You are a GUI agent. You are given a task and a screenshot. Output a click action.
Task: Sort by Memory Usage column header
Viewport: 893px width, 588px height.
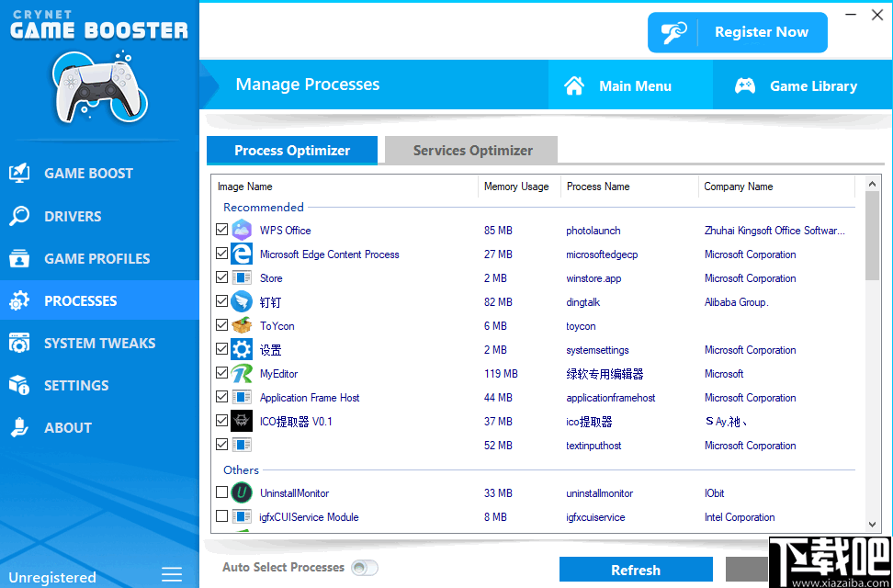tap(519, 187)
